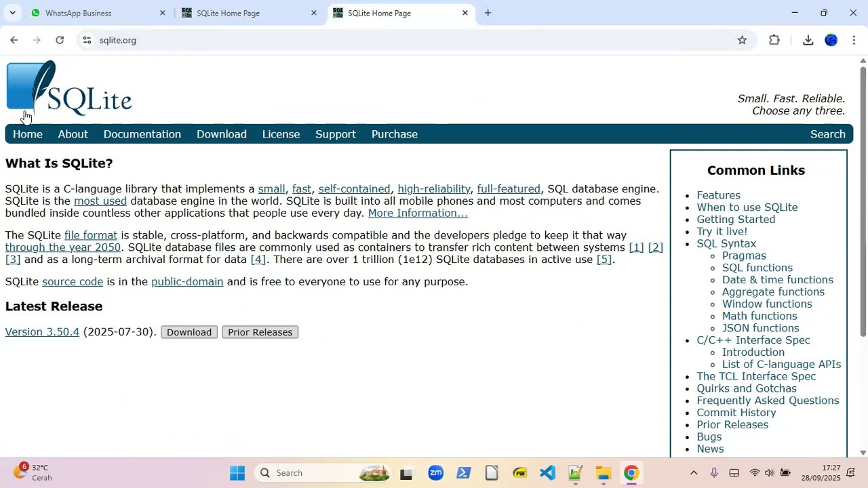Open the About menu item
The image size is (868, 488).
pyautogui.click(x=73, y=134)
